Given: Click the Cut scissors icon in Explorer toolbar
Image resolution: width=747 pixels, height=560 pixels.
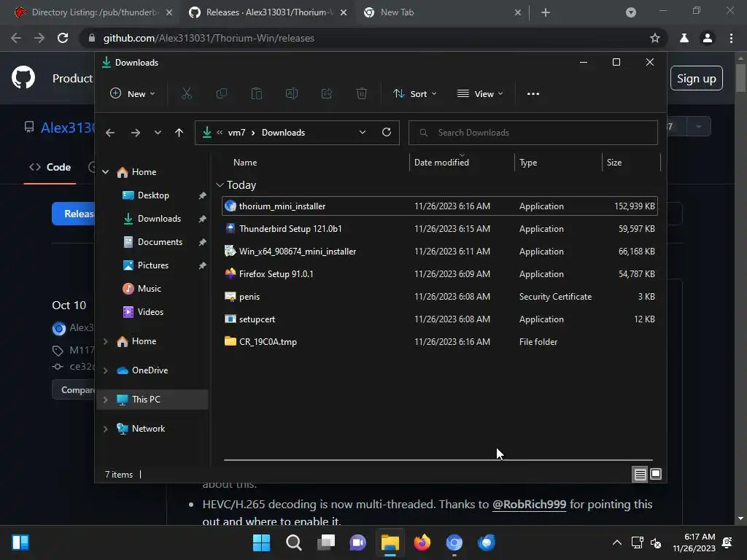Looking at the screenshot, I should click(187, 94).
